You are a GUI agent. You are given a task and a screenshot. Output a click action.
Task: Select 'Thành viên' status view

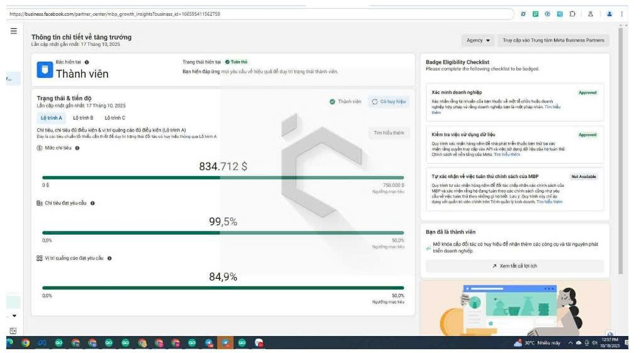(x=345, y=101)
